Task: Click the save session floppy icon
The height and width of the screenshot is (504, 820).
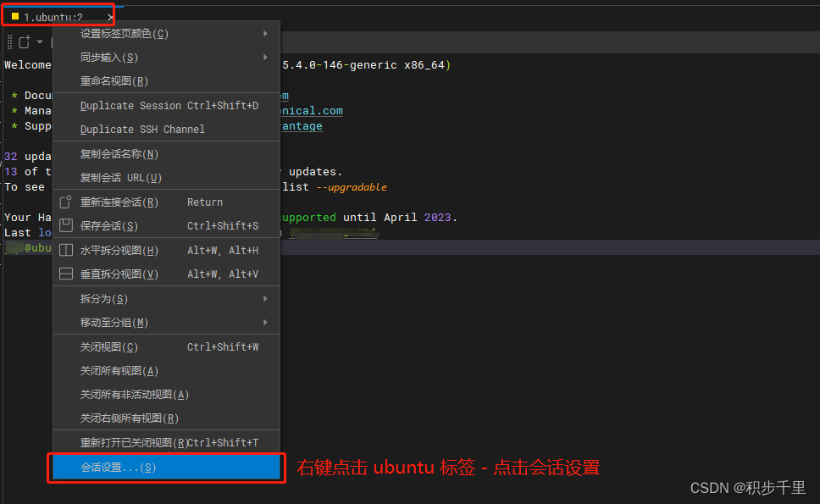Action: (66, 225)
